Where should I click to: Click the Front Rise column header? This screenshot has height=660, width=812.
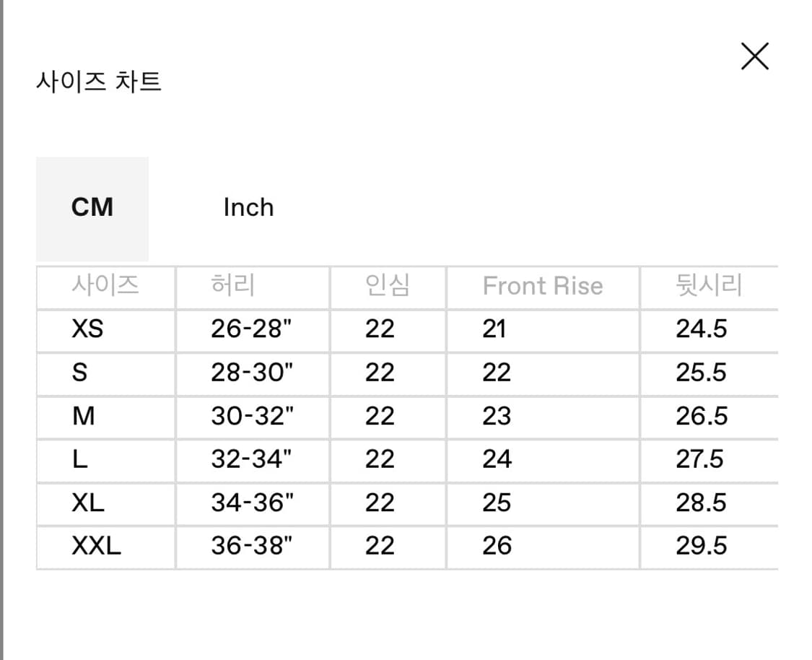click(542, 286)
